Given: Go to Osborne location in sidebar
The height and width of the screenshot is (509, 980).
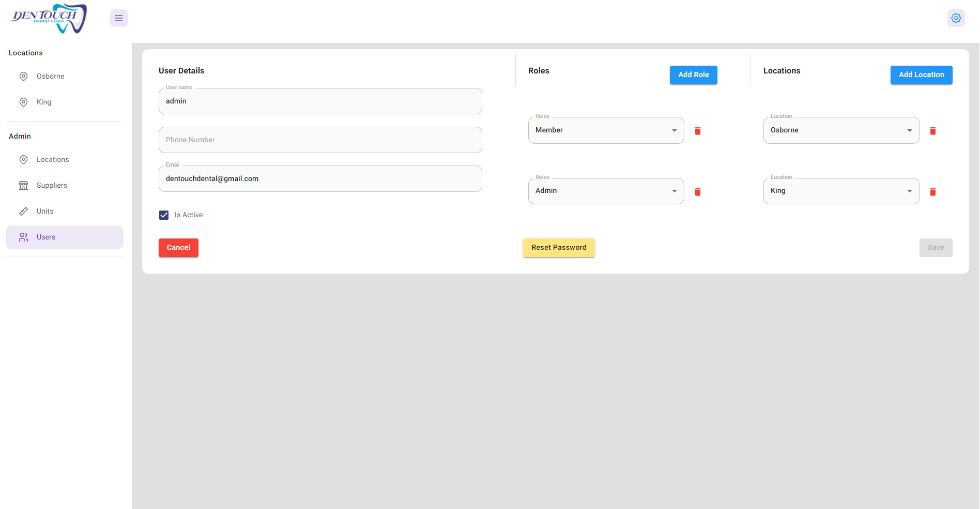Looking at the screenshot, I should 65,77.
